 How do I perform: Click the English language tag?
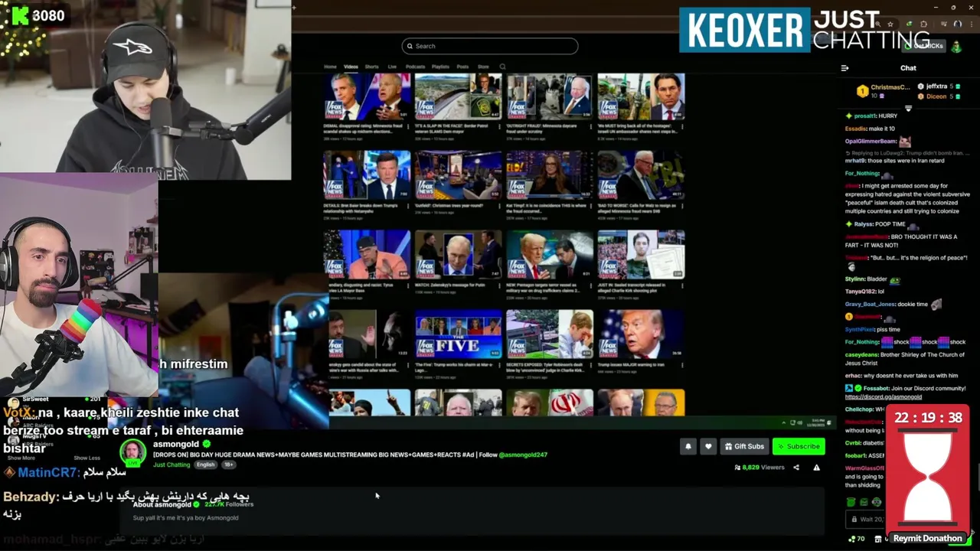pyautogui.click(x=205, y=465)
